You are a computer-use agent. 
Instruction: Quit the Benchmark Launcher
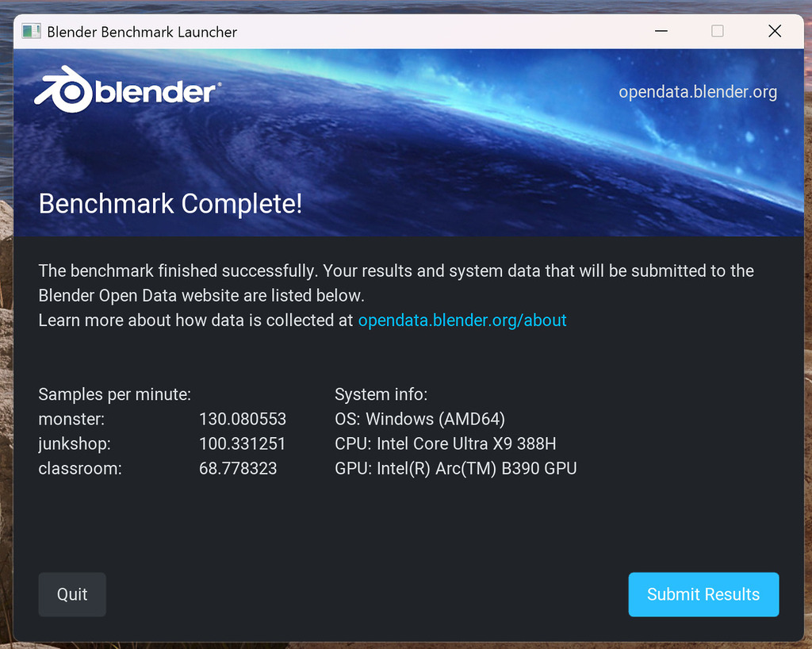tap(71, 594)
